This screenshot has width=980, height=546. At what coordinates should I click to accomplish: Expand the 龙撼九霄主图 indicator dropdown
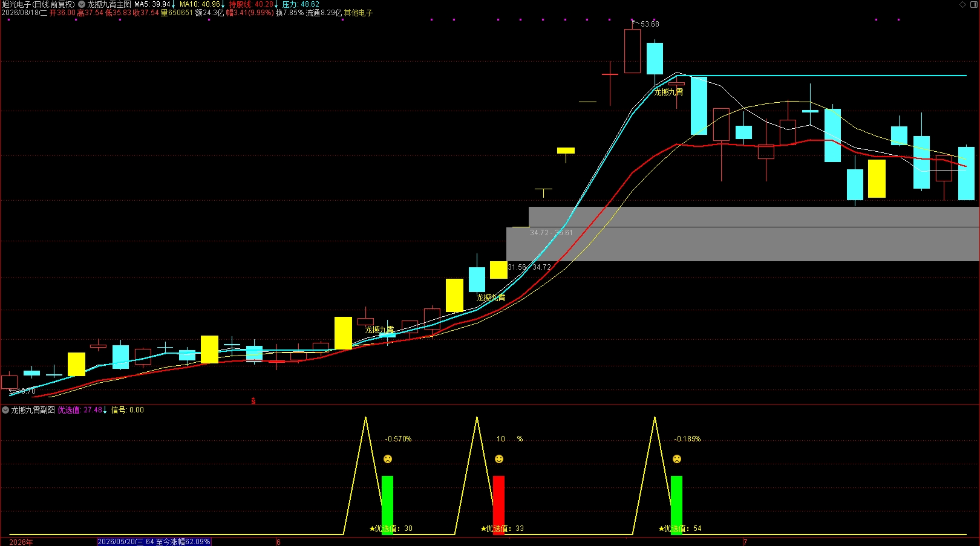click(82, 4)
